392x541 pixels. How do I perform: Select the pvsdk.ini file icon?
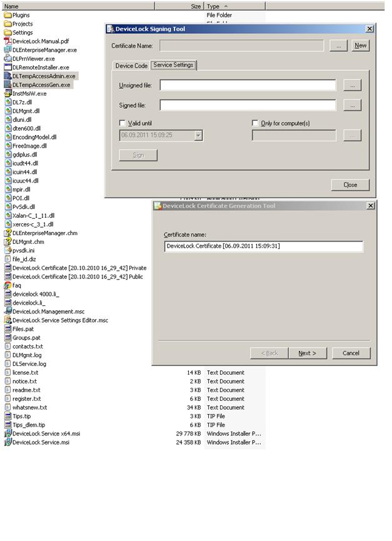[x=8, y=251]
